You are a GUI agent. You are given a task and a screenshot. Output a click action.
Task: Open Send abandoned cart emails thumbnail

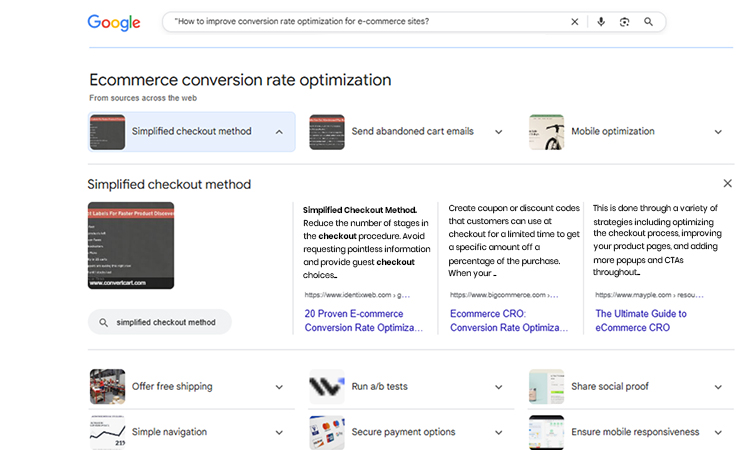coord(327,132)
